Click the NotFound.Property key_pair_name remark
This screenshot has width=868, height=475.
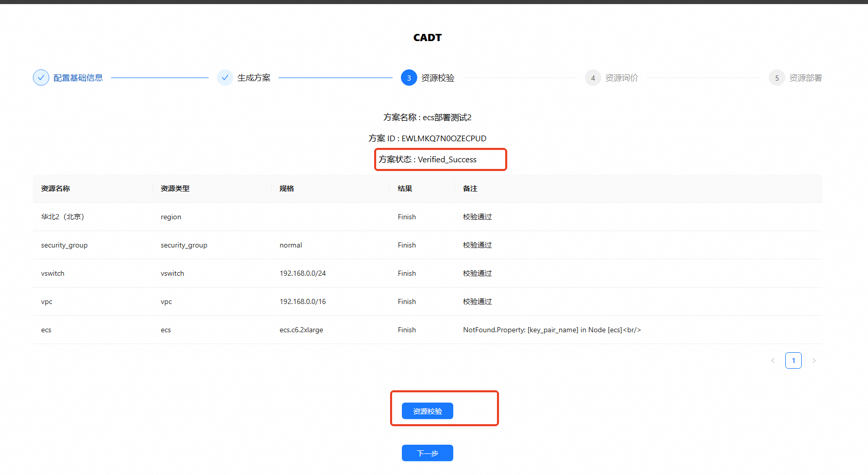point(552,330)
